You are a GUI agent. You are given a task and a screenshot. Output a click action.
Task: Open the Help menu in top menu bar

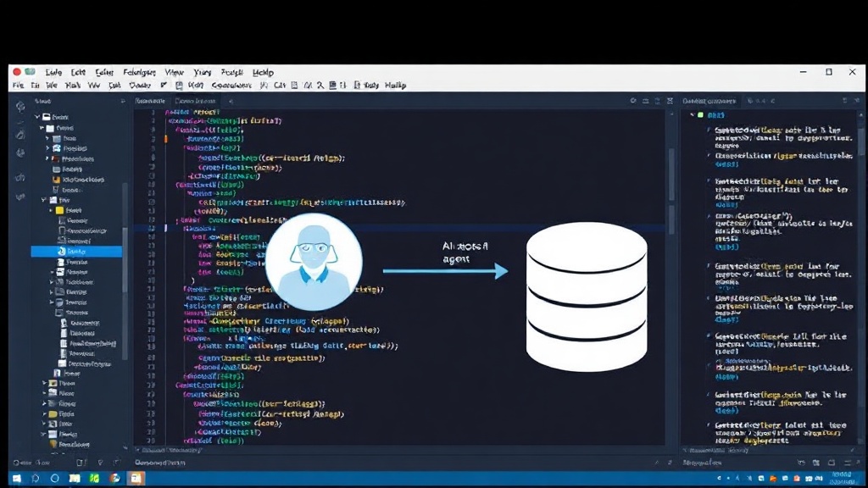click(x=263, y=73)
